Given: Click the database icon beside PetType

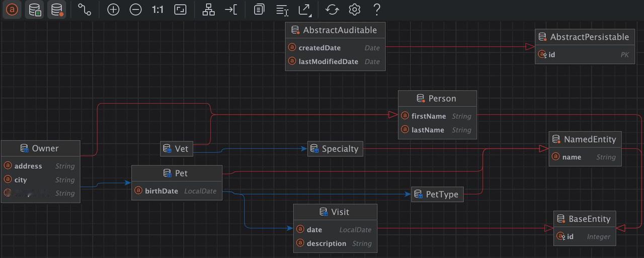Looking at the screenshot, I should [419, 194].
